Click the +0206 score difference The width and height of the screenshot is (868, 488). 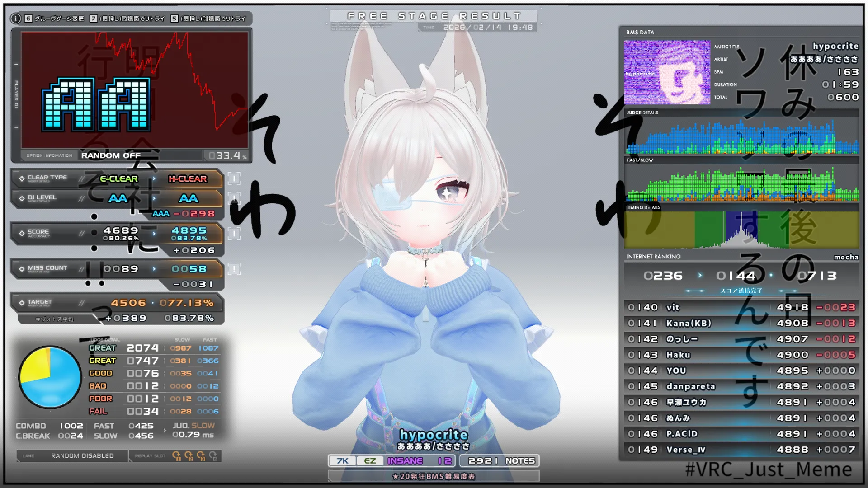tap(194, 250)
